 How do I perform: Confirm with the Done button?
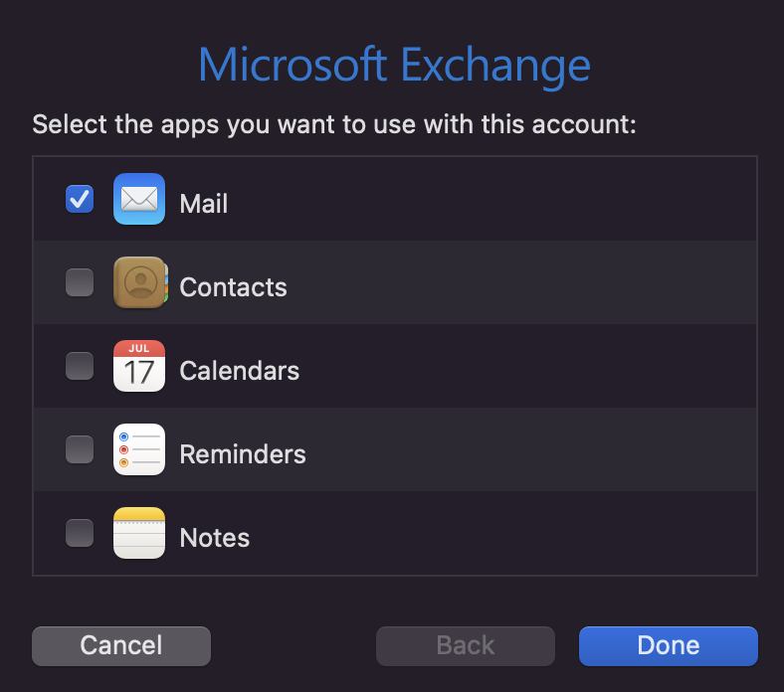click(x=669, y=645)
